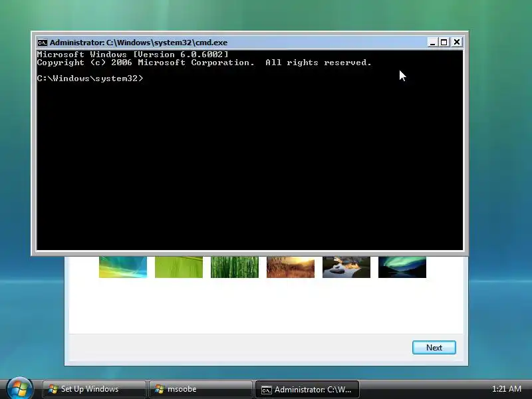Click the Copyright 2006 Microsoft Corporation line
The height and width of the screenshot is (399, 532).
[x=204, y=63]
